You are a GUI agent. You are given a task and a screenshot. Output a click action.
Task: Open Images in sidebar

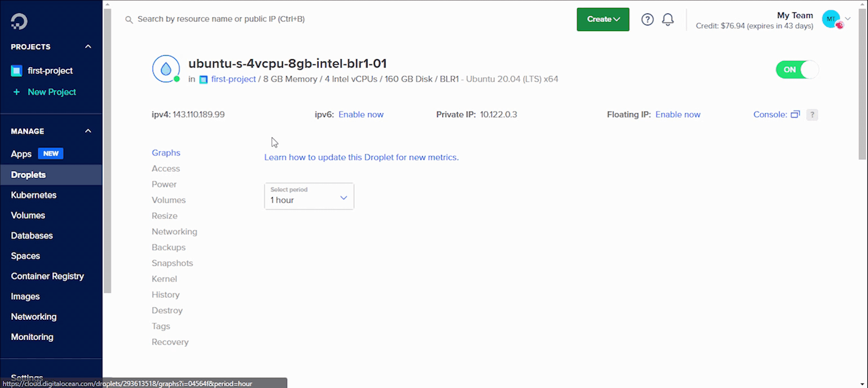[25, 297]
